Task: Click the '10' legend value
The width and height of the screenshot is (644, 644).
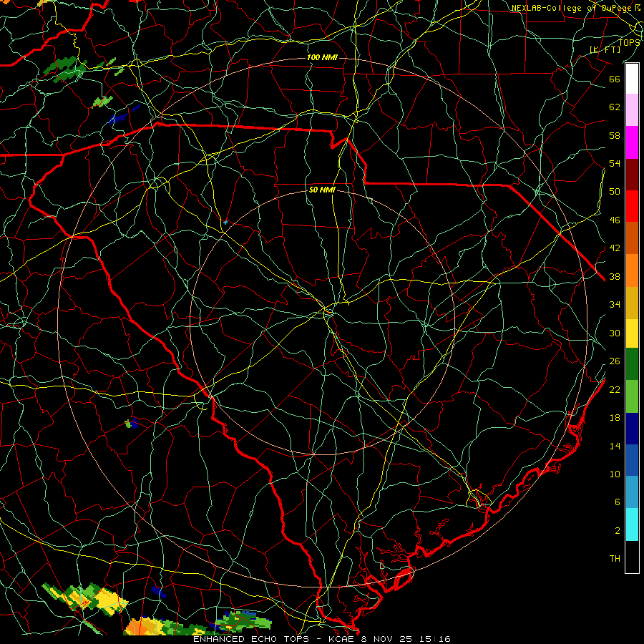Action: pyautogui.click(x=615, y=474)
